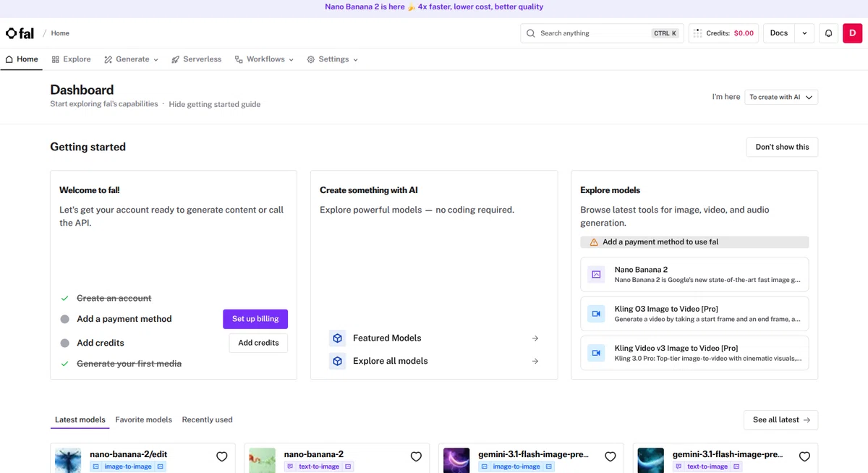This screenshot has height=473, width=868.
Task: Favorite the nano-banana-2/edit model heart
Action: (x=222, y=456)
